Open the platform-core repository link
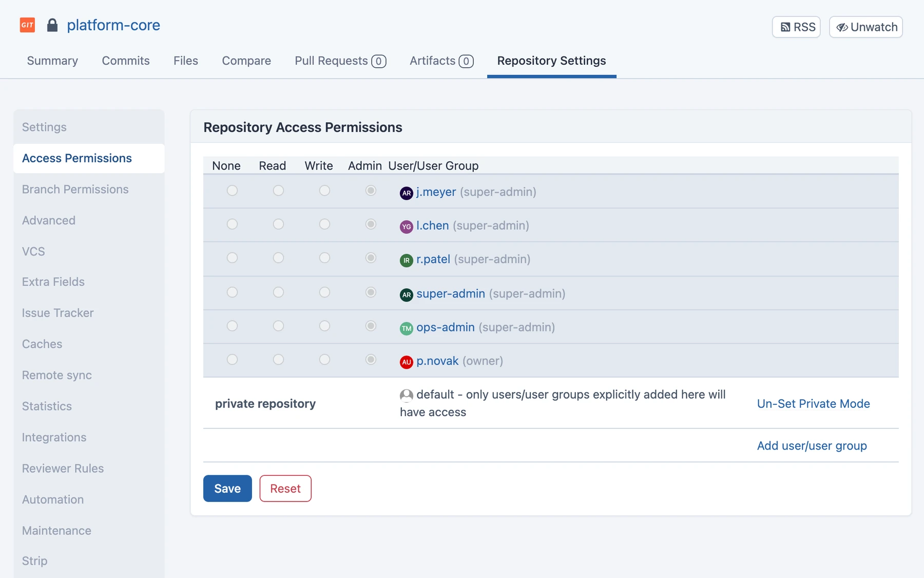The image size is (924, 578). (113, 25)
